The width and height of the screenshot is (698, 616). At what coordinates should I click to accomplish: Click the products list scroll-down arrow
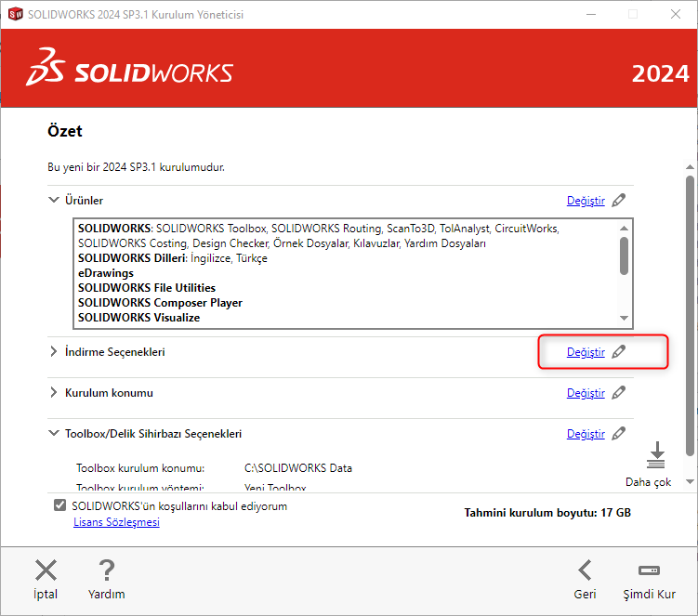tap(624, 318)
